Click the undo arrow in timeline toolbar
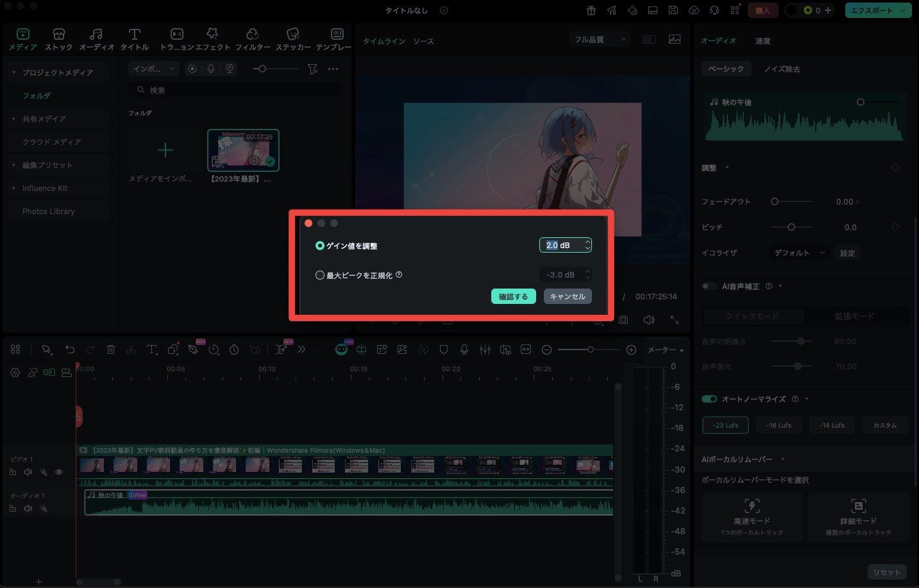 point(70,349)
